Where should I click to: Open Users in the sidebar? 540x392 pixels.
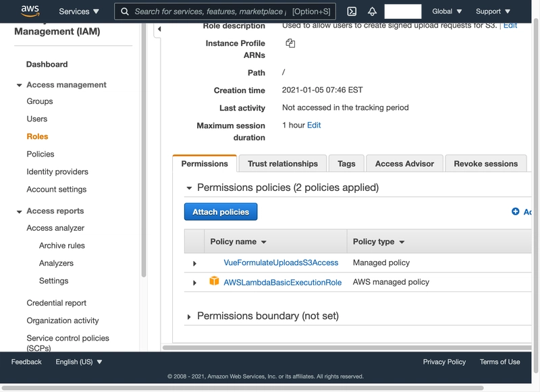37,119
